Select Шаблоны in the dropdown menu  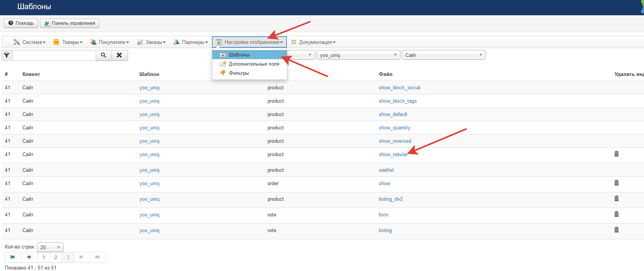pyautogui.click(x=250, y=55)
